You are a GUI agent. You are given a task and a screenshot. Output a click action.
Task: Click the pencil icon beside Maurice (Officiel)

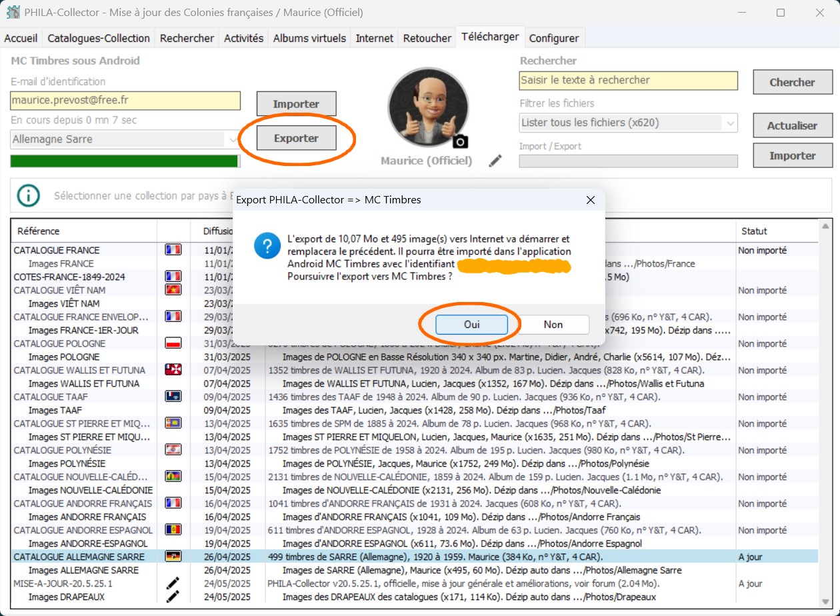pyautogui.click(x=495, y=161)
